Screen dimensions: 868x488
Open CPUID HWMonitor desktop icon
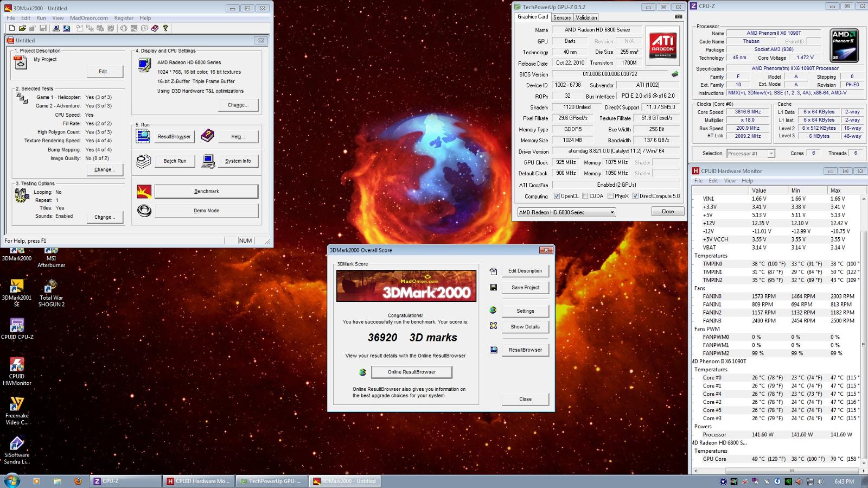pyautogui.click(x=17, y=372)
